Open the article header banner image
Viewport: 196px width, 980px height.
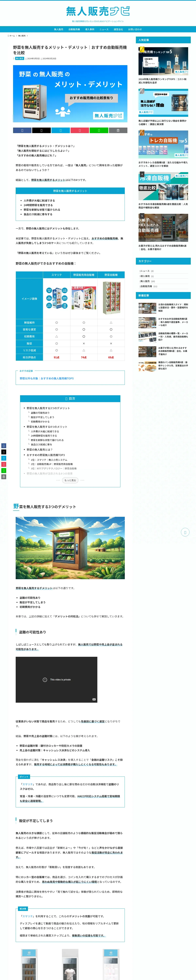tap(70, 94)
